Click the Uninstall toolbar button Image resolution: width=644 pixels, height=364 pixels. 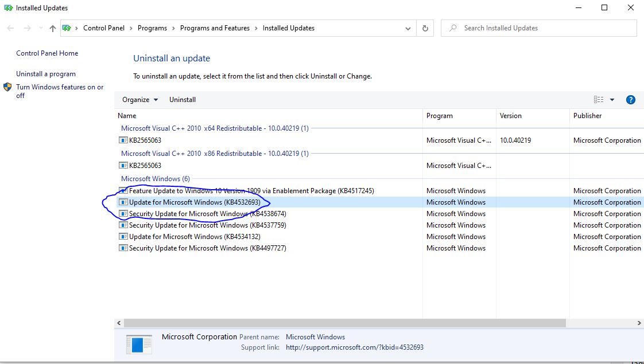pyautogui.click(x=183, y=100)
